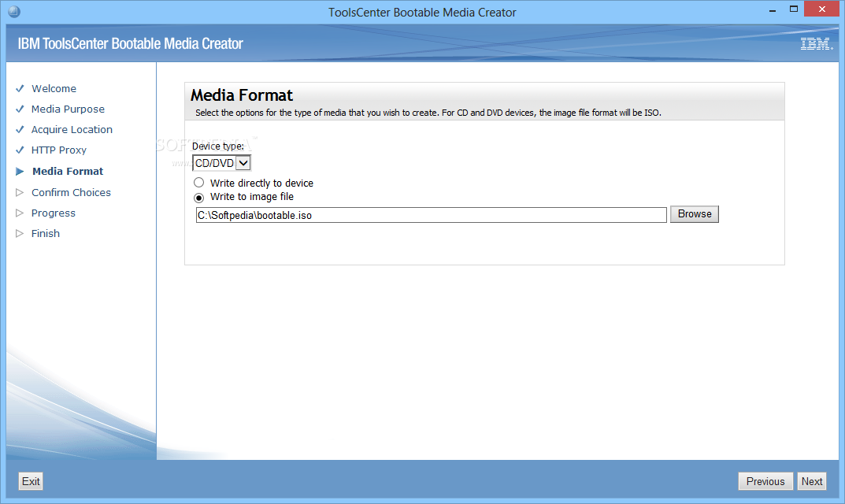The height and width of the screenshot is (504, 845).
Task: Minimize the ToolsCenter window
Action: (x=773, y=9)
